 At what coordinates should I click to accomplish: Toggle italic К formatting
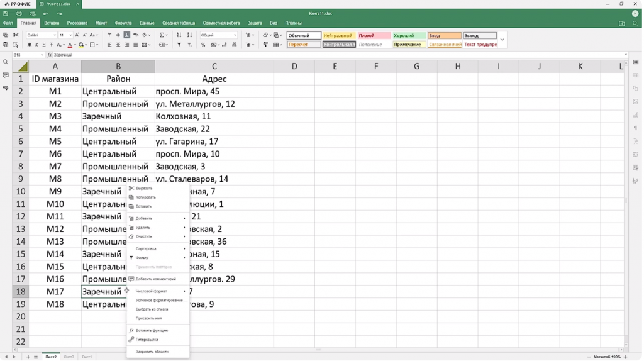click(36, 45)
